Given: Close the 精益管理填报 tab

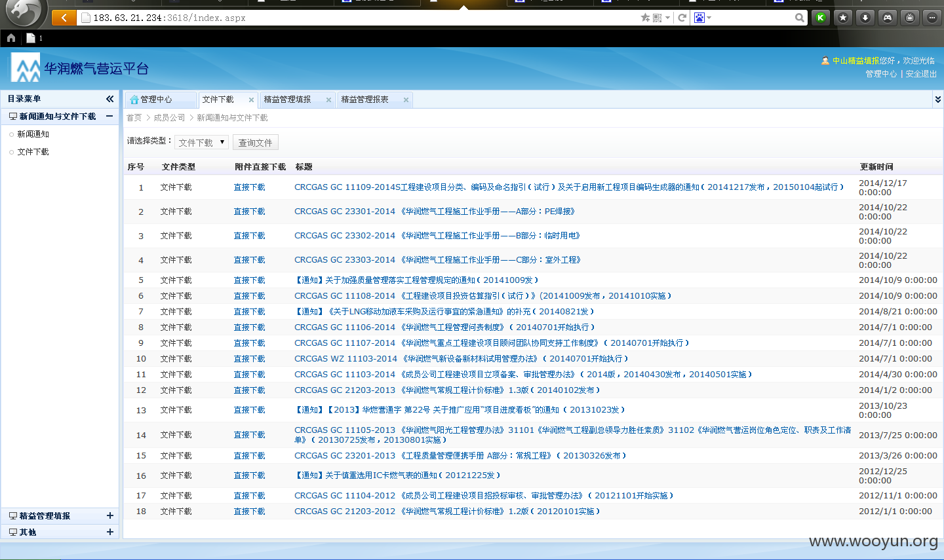Looking at the screenshot, I should tap(328, 100).
